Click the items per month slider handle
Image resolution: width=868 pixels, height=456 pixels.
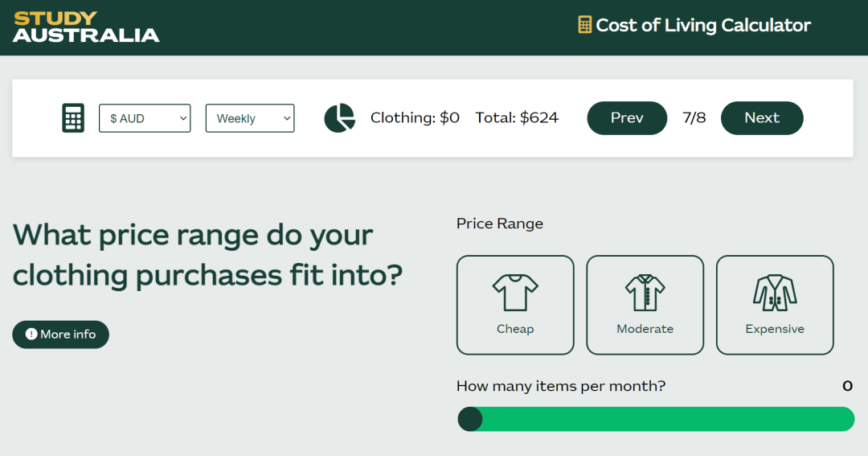coord(470,419)
